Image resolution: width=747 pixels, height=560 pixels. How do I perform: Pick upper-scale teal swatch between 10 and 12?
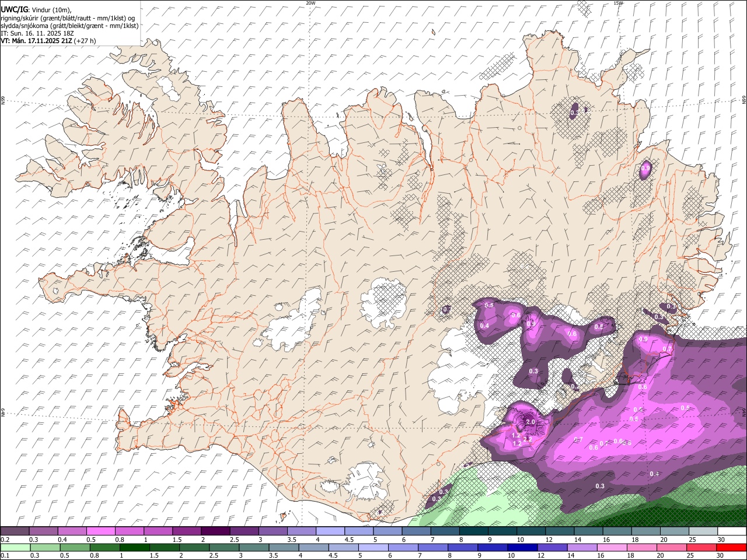[x=530, y=531]
